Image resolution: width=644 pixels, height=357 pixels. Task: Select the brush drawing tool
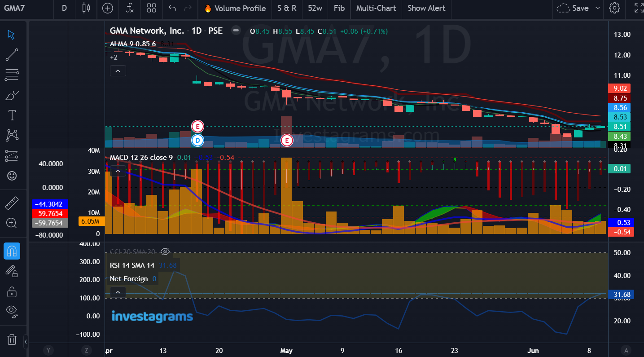coord(12,95)
